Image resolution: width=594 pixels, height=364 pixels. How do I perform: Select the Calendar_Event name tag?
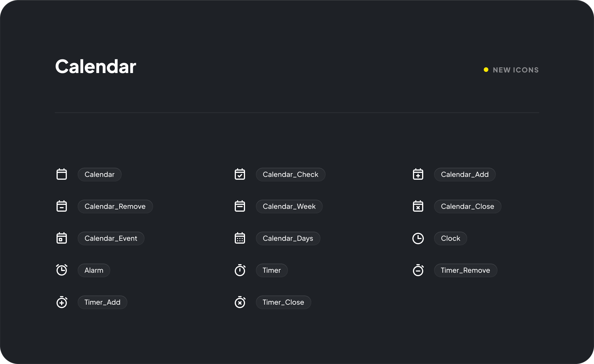pyautogui.click(x=111, y=238)
